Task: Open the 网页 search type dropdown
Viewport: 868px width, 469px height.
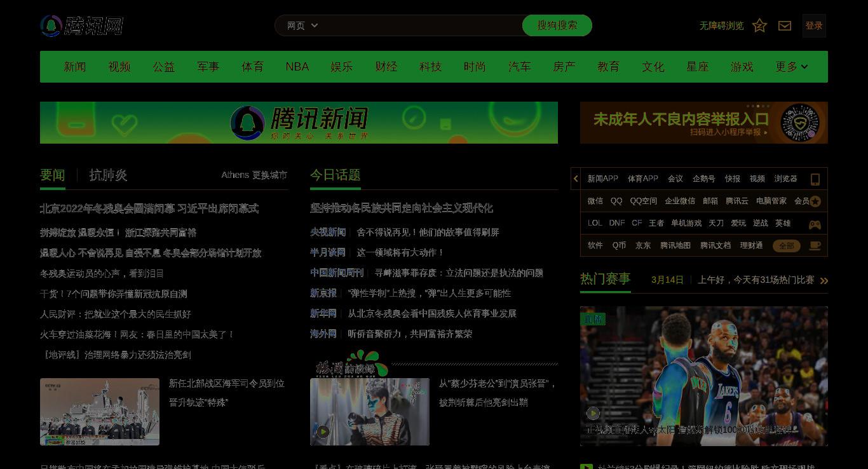Action: (x=302, y=25)
